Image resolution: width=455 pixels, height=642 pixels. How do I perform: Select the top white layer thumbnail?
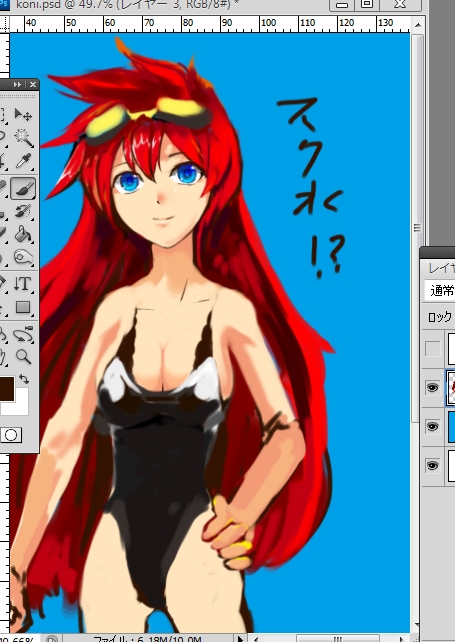pyautogui.click(x=451, y=348)
